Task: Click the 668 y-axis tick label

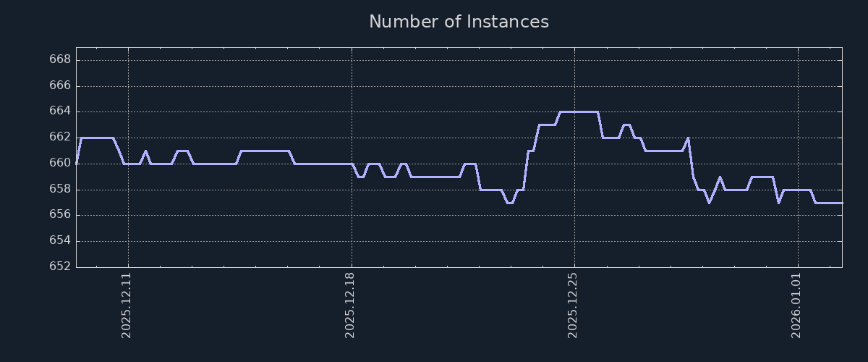Action: pyautogui.click(x=61, y=59)
